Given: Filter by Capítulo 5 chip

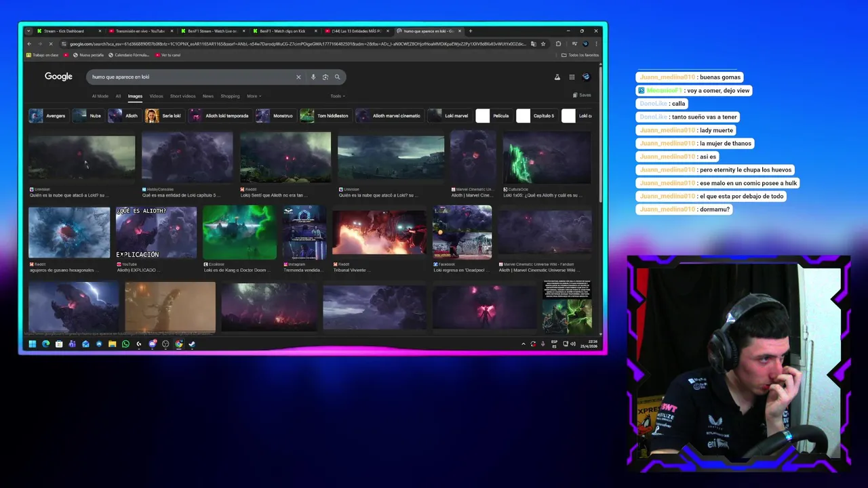Looking at the screenshot, I should click(536, 116).
